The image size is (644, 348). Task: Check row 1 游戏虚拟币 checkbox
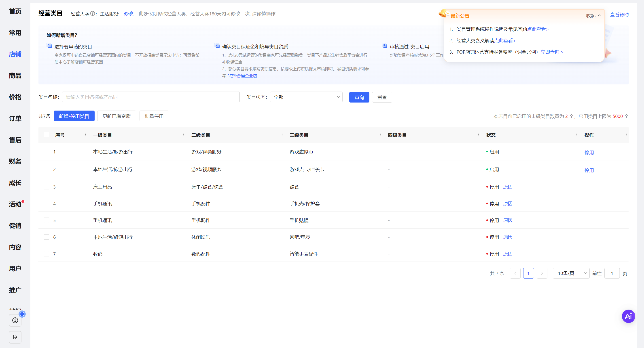click(47, 151)
